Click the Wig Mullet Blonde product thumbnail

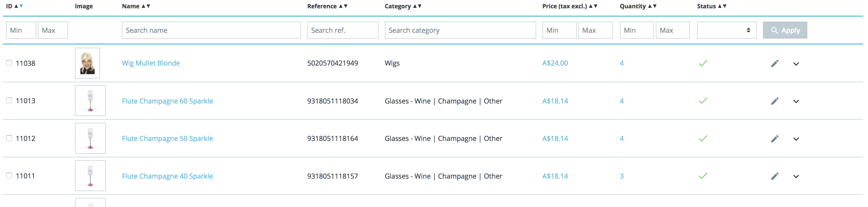click(x=87, y=63)
